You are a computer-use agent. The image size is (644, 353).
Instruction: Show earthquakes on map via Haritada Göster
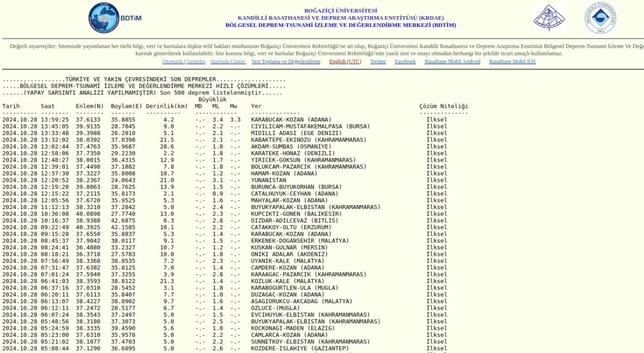click(228, 61)
